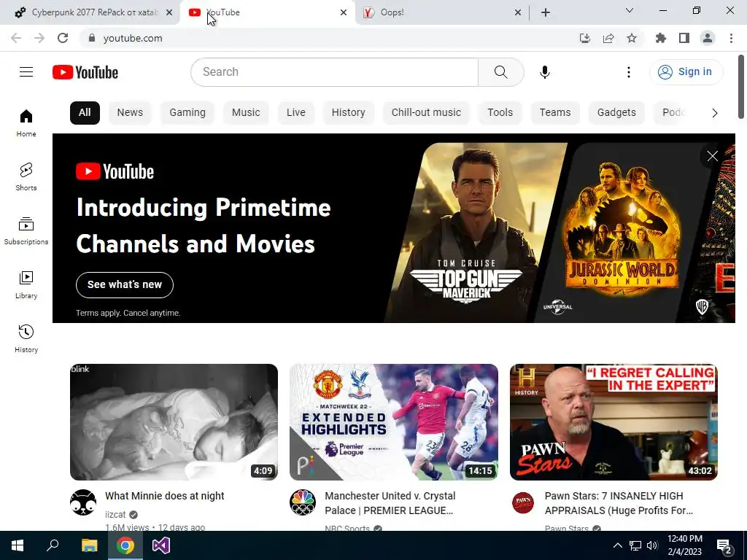747x560 pixels.
Task: Select the Gadgets filter chip
Action: [616, 113]
